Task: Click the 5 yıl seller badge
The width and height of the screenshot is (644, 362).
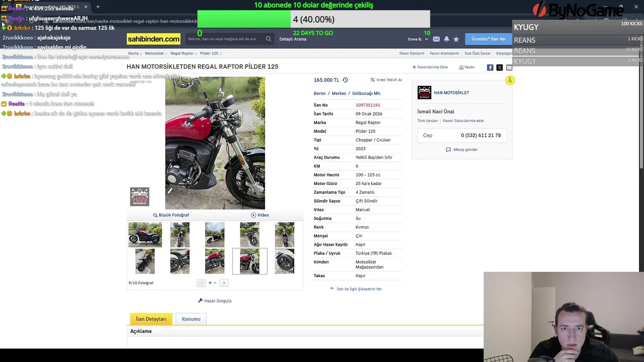Action: [510, 80]
